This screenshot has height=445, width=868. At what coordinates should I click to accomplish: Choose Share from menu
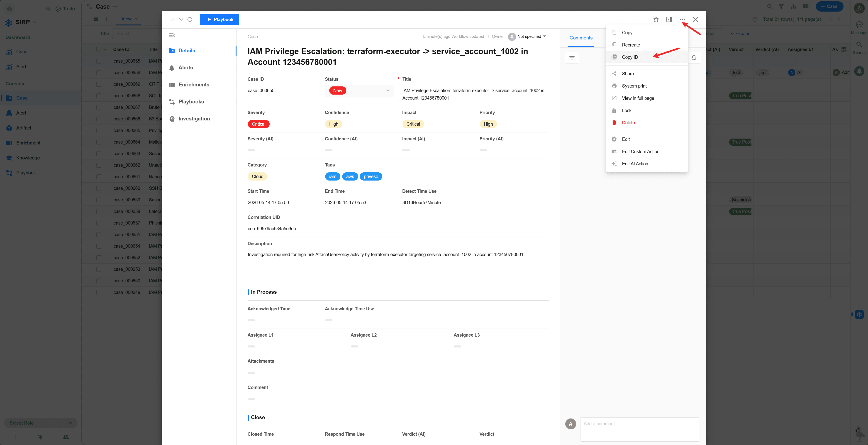pos(647,73)
